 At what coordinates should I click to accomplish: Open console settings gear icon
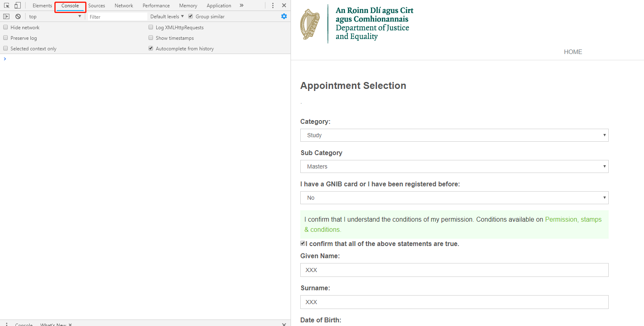click(284, 16)
